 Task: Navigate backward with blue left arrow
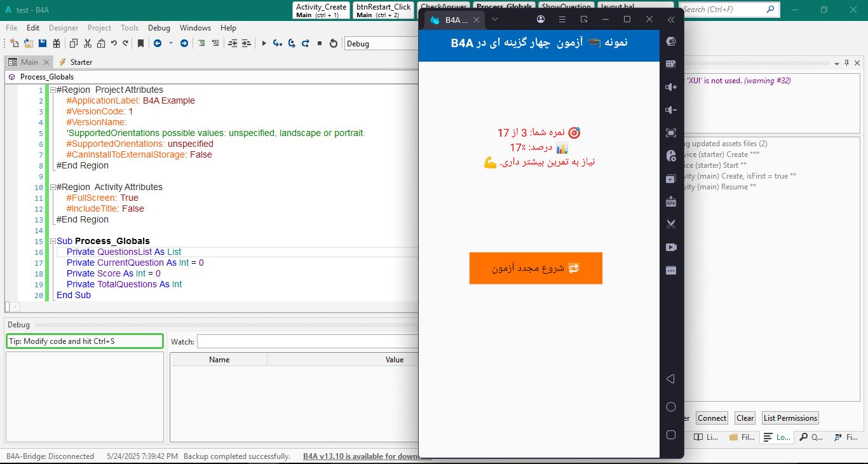(x=158, y=43)
